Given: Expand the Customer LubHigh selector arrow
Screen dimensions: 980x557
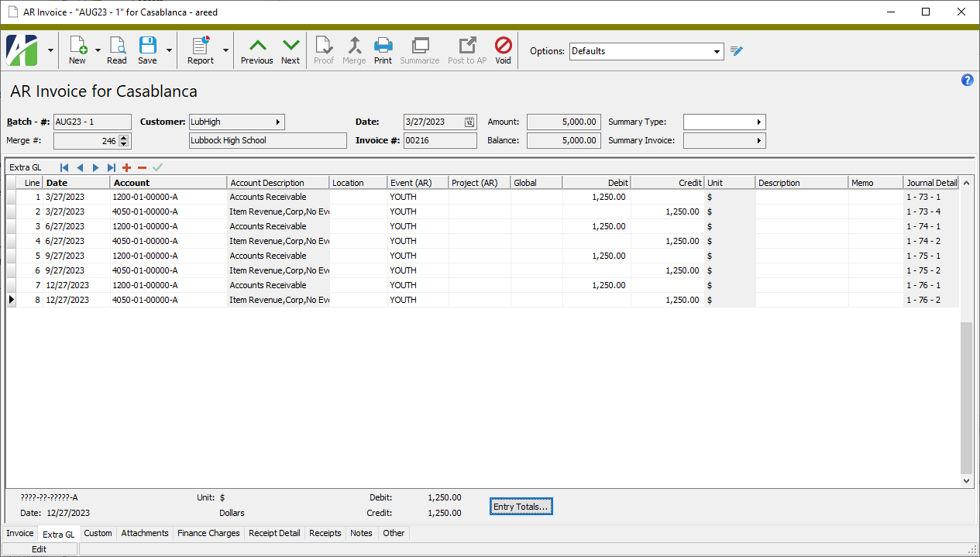Looking at the screenshot, I should (278, 122).
